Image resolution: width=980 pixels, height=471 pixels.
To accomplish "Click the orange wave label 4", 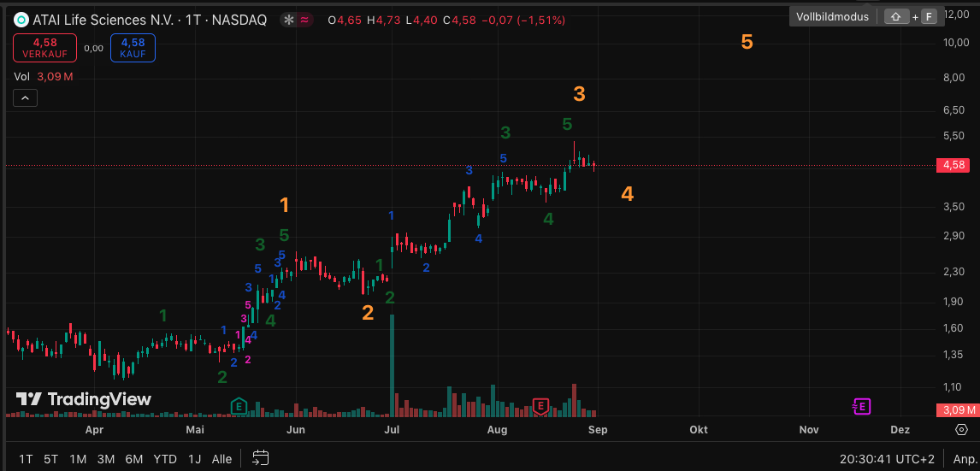I will 627,194.
